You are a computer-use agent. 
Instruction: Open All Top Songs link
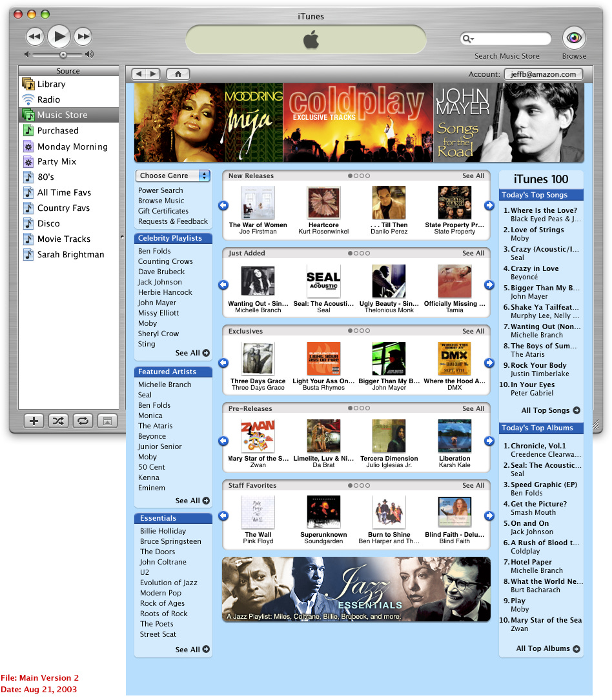pyautogui.click(x=551, y=410)
